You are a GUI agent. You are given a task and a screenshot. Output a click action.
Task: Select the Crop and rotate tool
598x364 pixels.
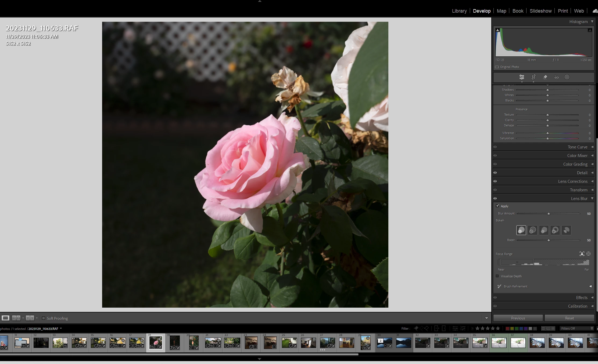point(533,77)
